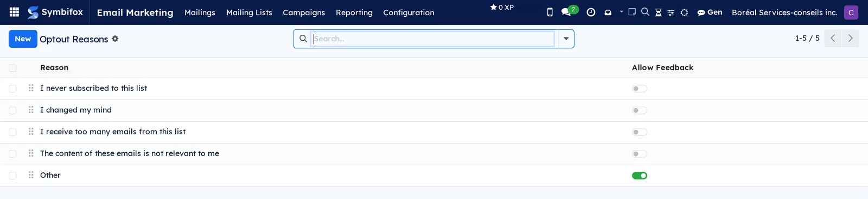868x199 pixels.
Task: Click the search magnifier in search box
Action: 303,39
